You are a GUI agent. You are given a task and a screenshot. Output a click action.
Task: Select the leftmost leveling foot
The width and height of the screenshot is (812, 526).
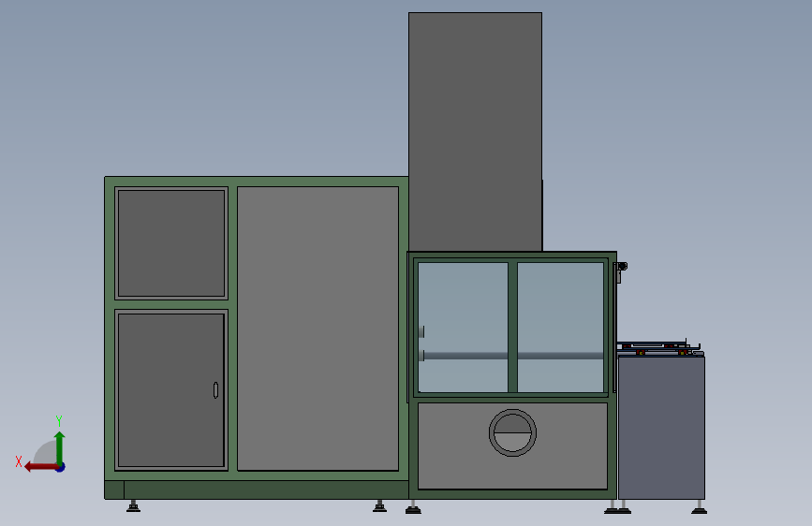tap(134, 505)
